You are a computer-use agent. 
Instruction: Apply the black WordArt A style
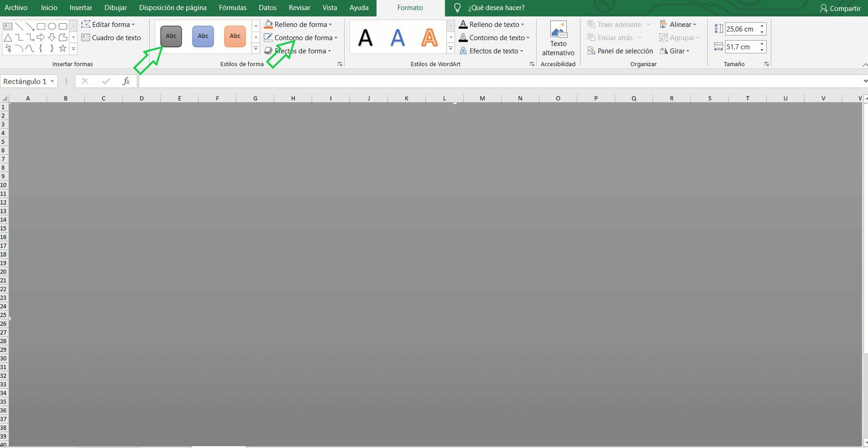(366, 37)
